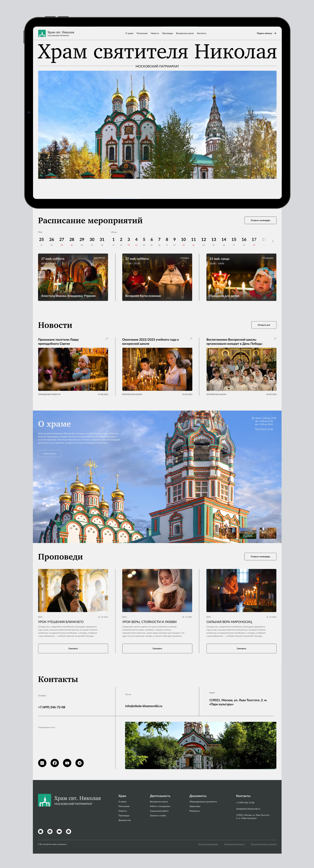Open Расписание in top navigation
This screenshot has height=868, width=314.
[142, 33]
